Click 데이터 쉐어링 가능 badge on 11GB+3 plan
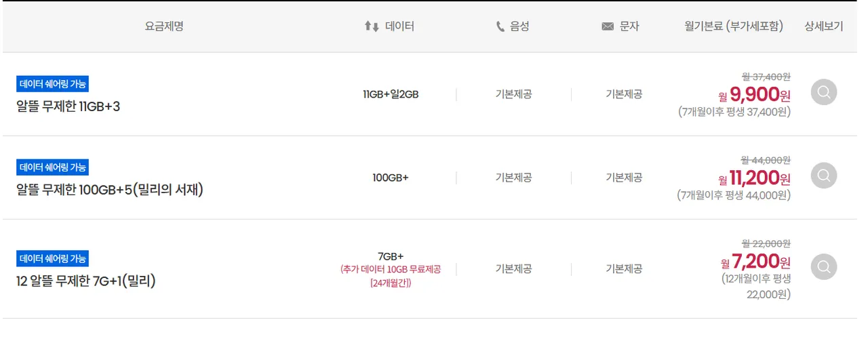The width and height of the screenshot is (868, 343). point(53,84)
